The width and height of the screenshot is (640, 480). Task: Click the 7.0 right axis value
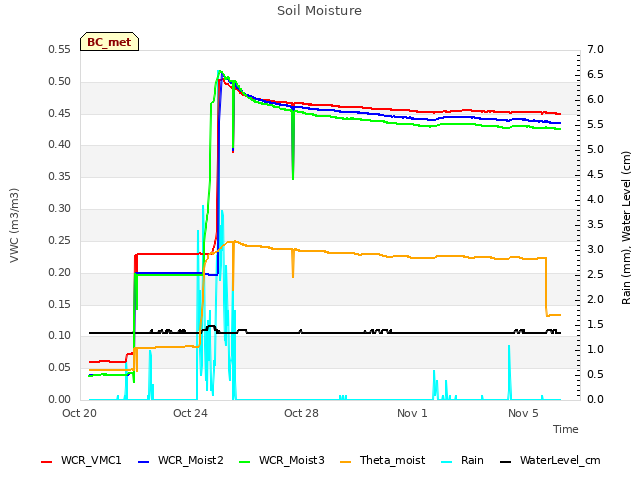point(595,49)
